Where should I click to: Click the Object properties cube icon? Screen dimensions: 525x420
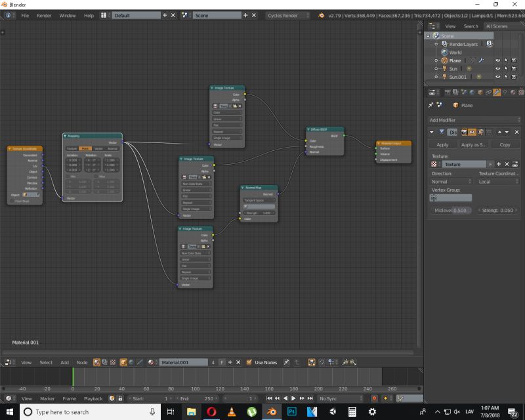point(479,93)
